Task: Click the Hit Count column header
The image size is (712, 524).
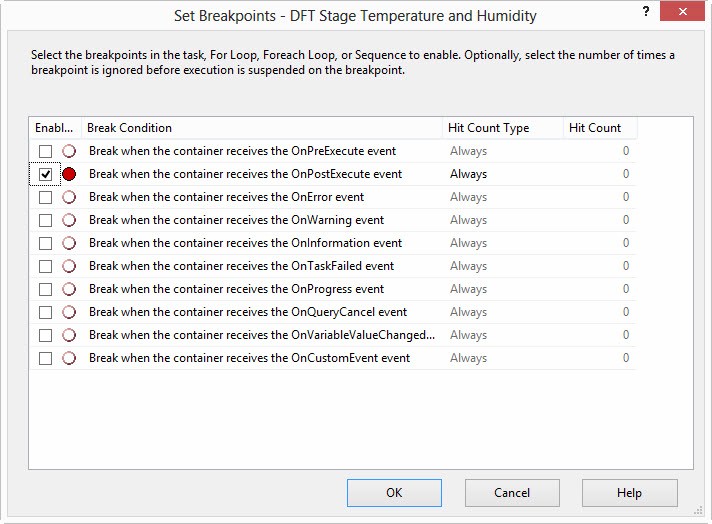Action: point(599,128)
